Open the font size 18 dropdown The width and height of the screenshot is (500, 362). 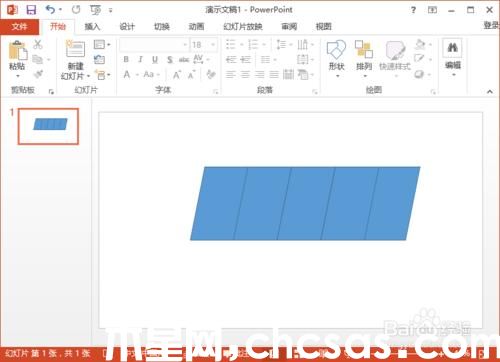(213, 45)
